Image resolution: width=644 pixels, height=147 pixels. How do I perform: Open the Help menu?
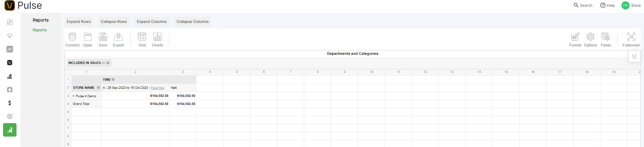(x=607, y=5)
